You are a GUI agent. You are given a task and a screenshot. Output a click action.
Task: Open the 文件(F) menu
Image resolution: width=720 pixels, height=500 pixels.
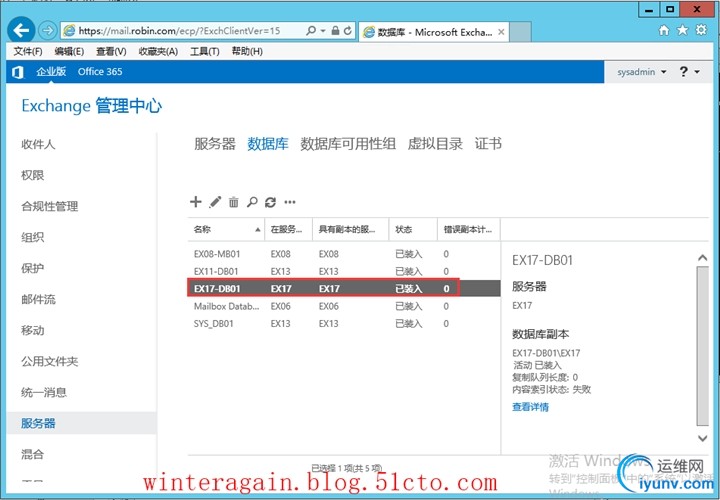[x=28, y=51]
